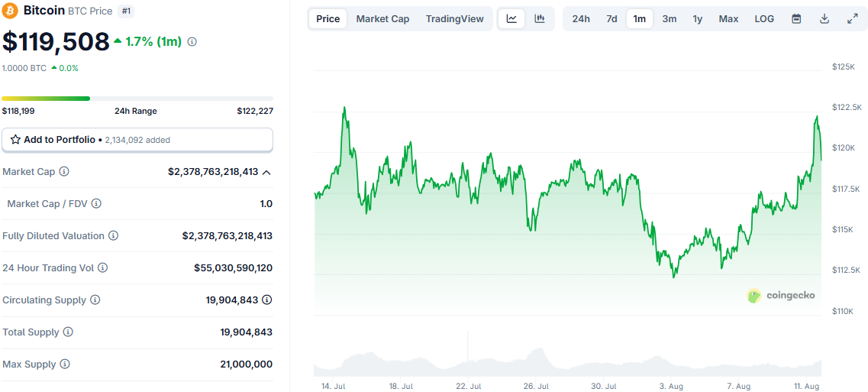Image resolution: width=868 pixels, height=392 pixels.
Task: Click the $119,508 price value
Action: tap(56, 42)
